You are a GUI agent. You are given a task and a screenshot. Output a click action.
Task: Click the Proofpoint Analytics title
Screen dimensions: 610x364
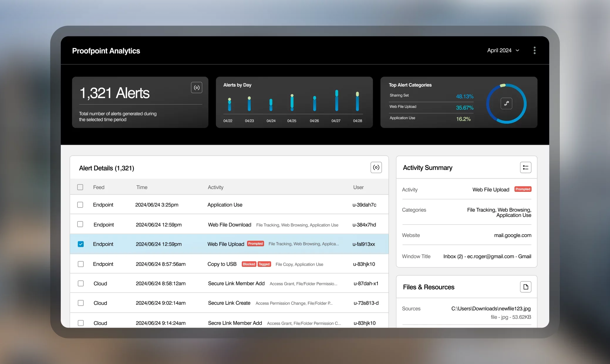(106, 51)
